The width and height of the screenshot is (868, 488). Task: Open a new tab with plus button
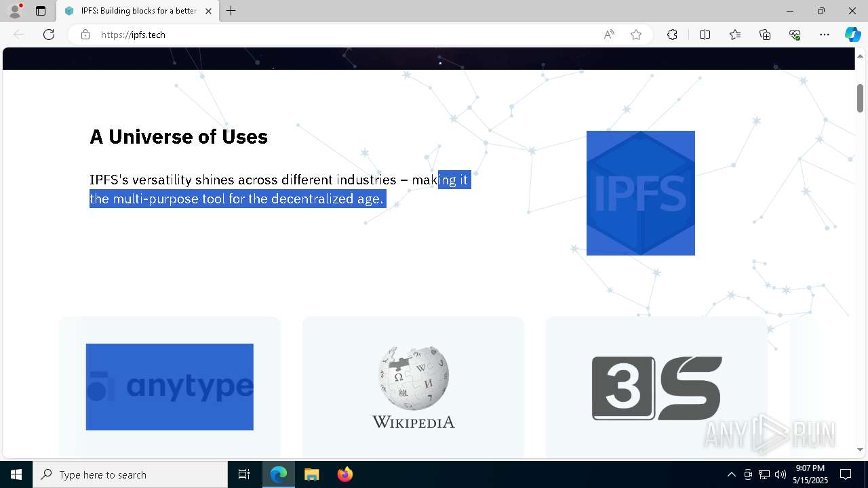231,11
